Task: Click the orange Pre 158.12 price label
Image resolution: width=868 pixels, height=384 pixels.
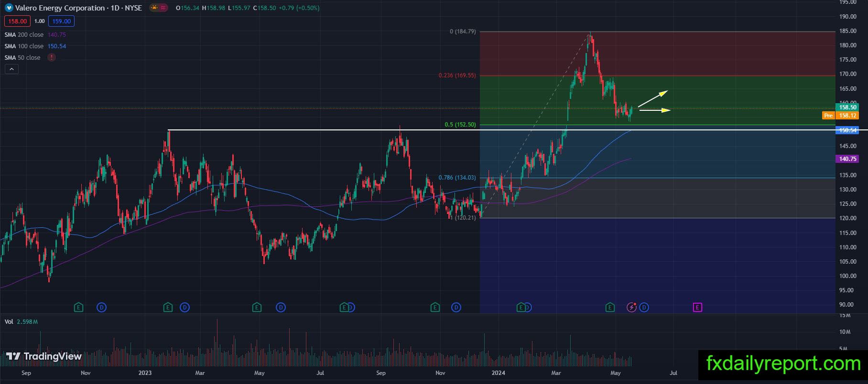Action: (x=841, y=116)
